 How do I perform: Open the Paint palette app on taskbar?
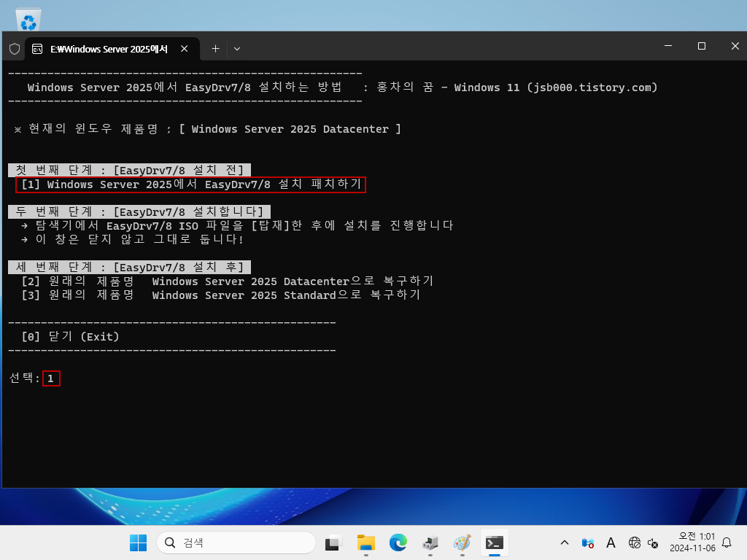[462, 542]
